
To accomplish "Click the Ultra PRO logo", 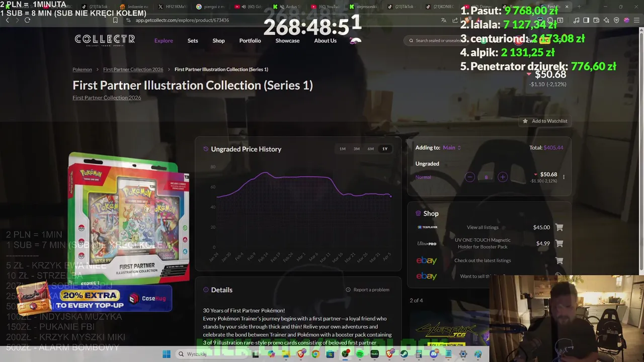I will [x=427, y=243].
